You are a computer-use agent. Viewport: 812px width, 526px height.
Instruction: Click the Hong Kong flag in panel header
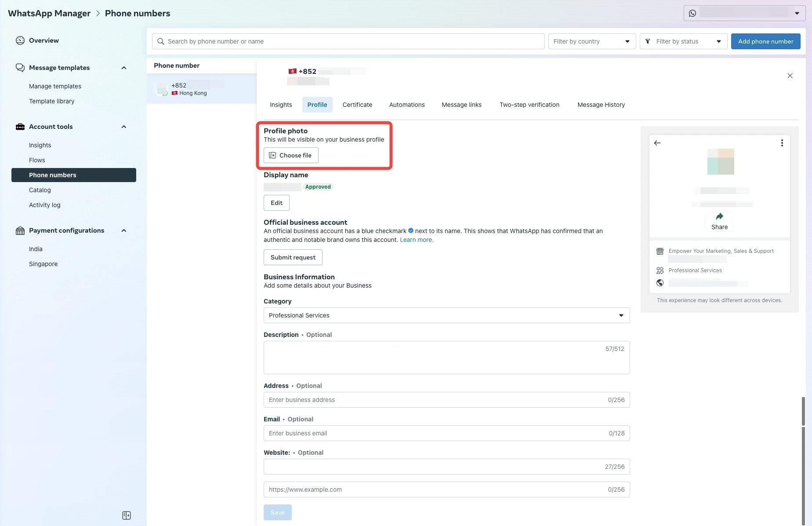pyautogui.click(x=293, y=71)
